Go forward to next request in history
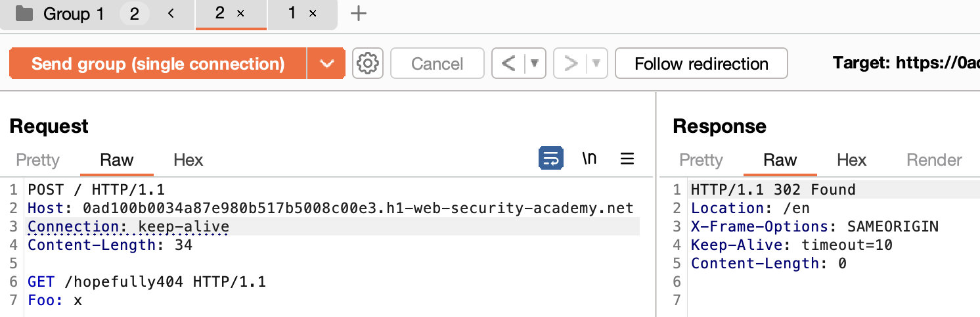980x317 pixels. (x=571, y=64)
